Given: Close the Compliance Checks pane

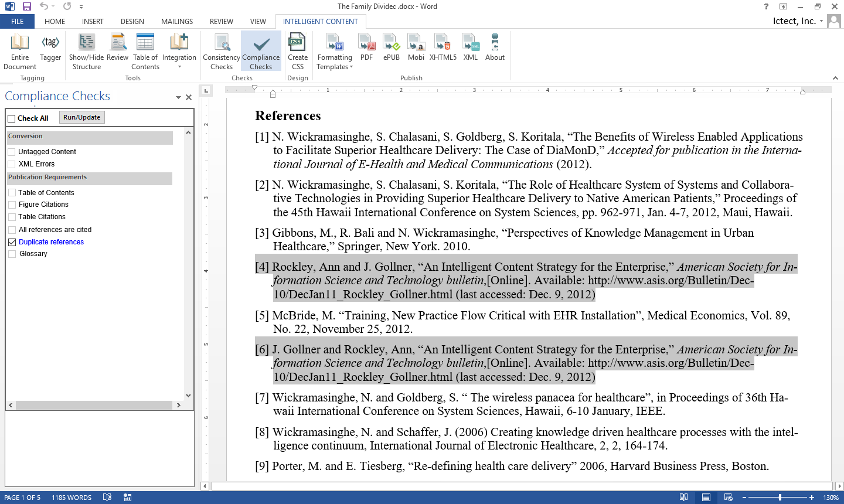Looking at the screenshot, I should click(189, 97).
